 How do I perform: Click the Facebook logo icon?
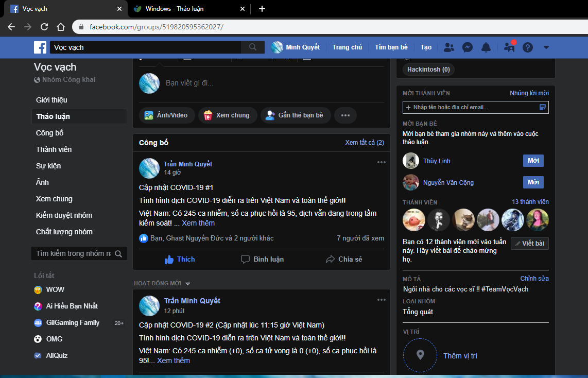40,47
